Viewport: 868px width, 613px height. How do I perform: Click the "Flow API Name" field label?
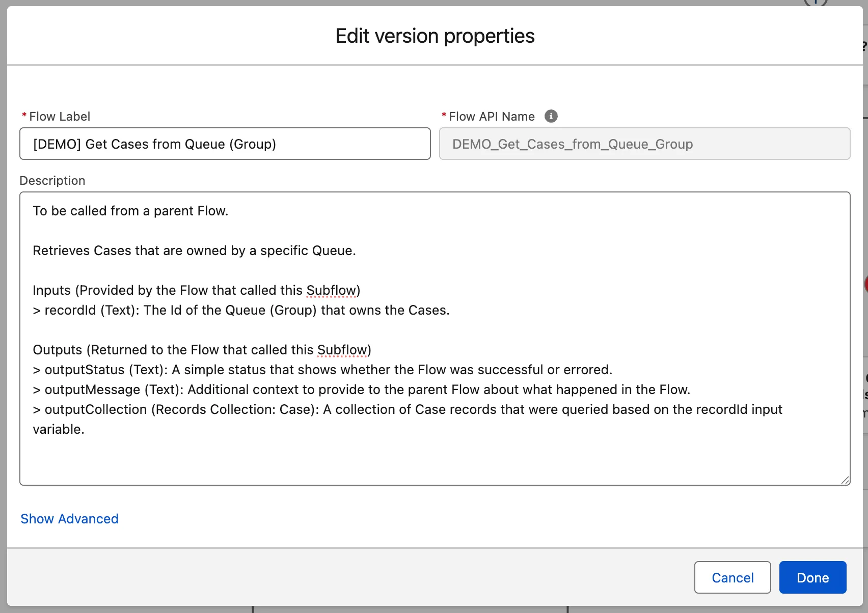[x=492, y=117]
